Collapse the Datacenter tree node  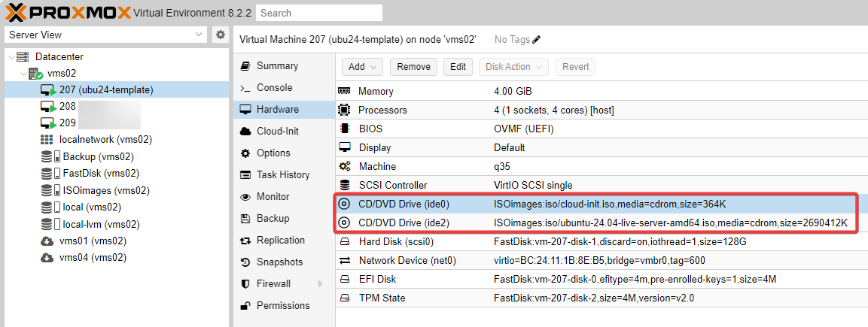(x=11, y=57)
